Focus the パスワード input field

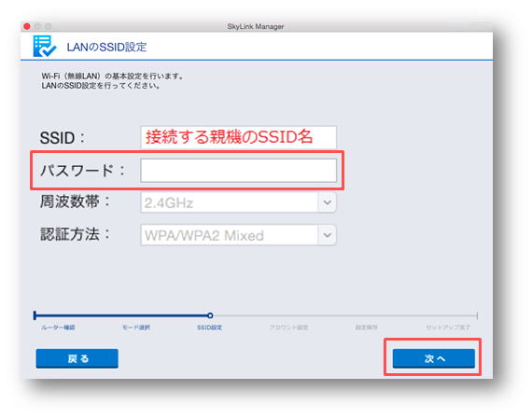239,171
